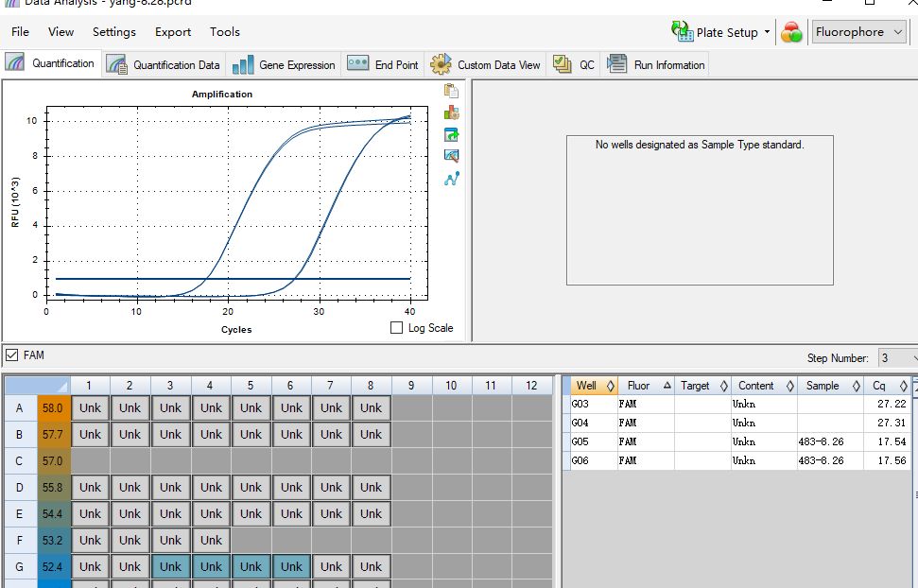This screenshot has height=588, width=918.
Task: Select well B8 in the plate
Action: pyautogui.click(x=372, y=435)
